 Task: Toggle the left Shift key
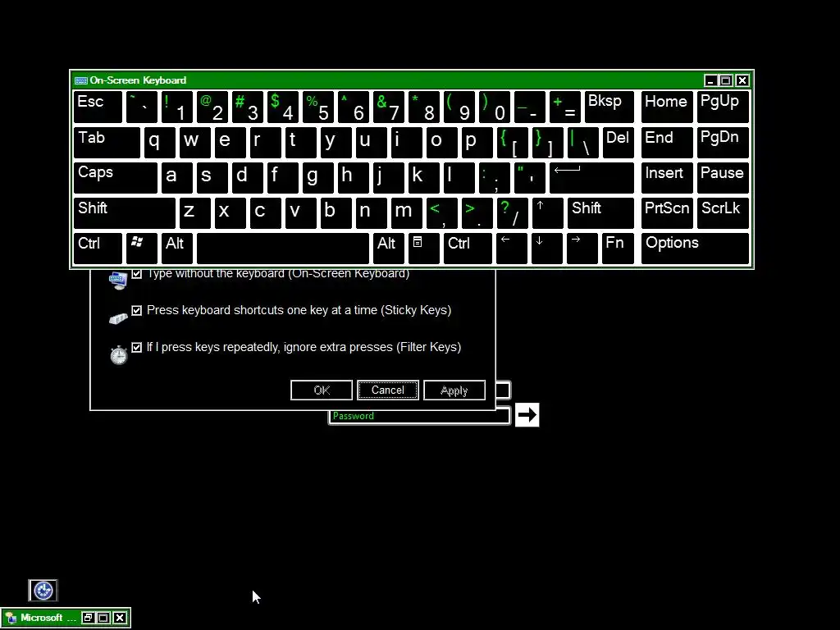(125, 212)
